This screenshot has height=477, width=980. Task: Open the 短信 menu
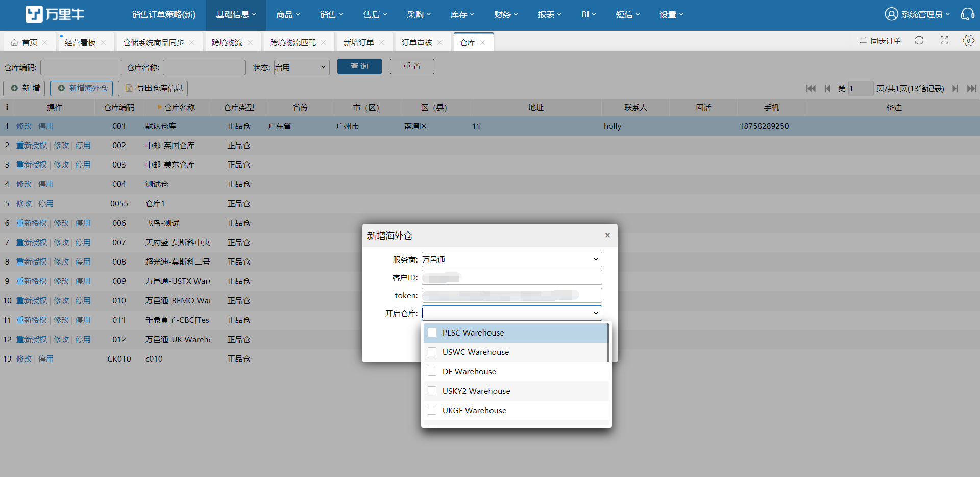point(628,15)
